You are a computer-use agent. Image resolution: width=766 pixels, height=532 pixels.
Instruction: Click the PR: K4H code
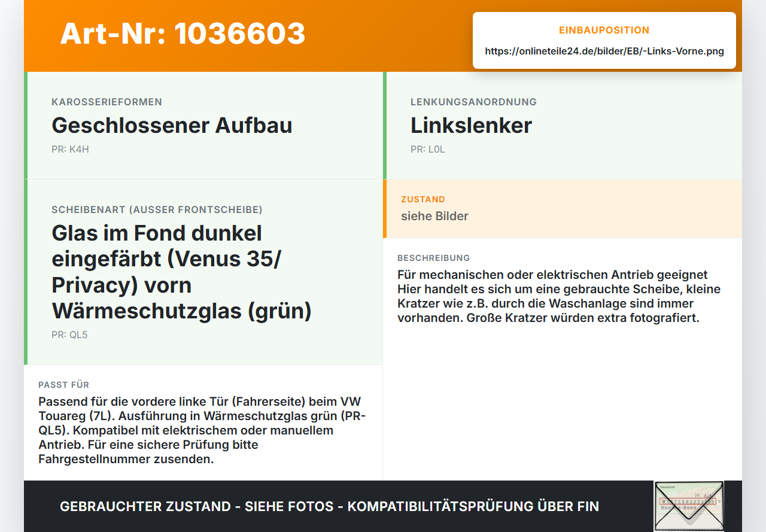[70, 149]
